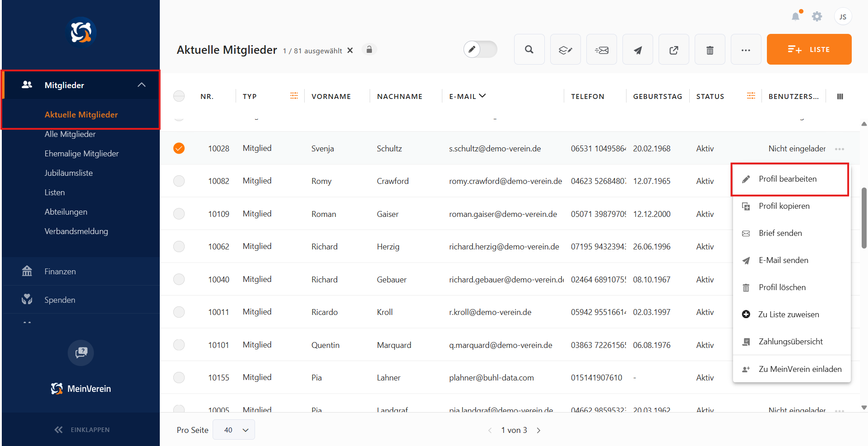Viewport: 868px width, 446px height.
Task: Deselect the checkbox for Svenja Schultz
Action: coord(179,148)
